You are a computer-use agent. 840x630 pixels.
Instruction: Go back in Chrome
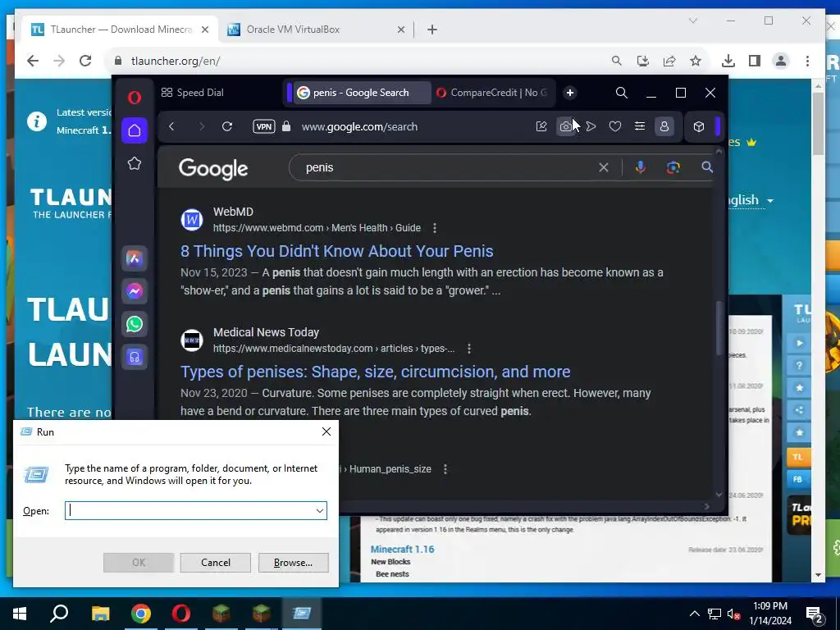tap(33, 61)
